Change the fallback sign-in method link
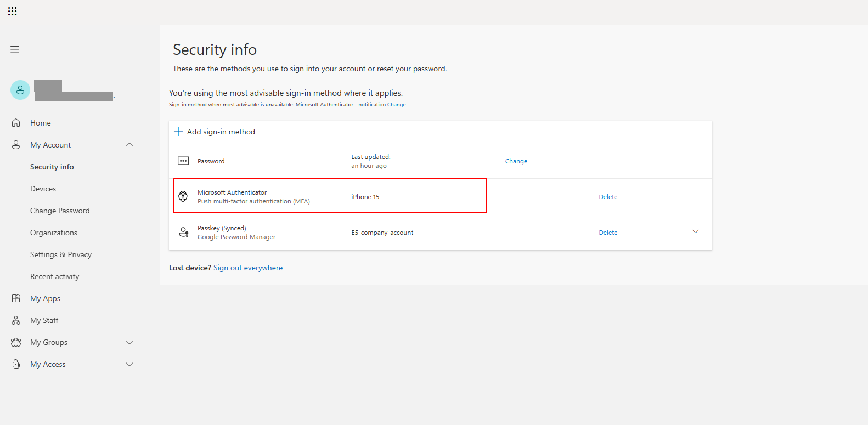868x425 pixels. 397,105
